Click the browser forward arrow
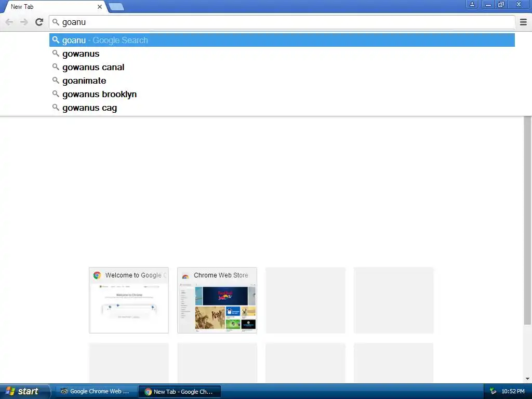The height and width of the screenshot is (399, 532). [24, 22]
